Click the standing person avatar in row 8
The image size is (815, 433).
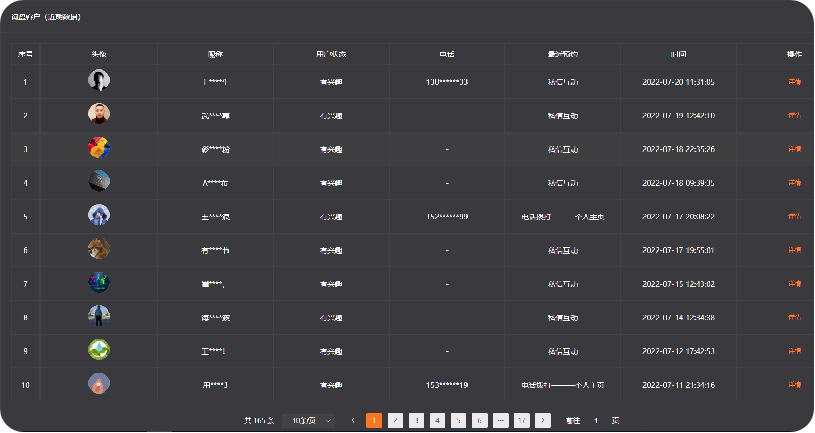(x=99, y=316)
